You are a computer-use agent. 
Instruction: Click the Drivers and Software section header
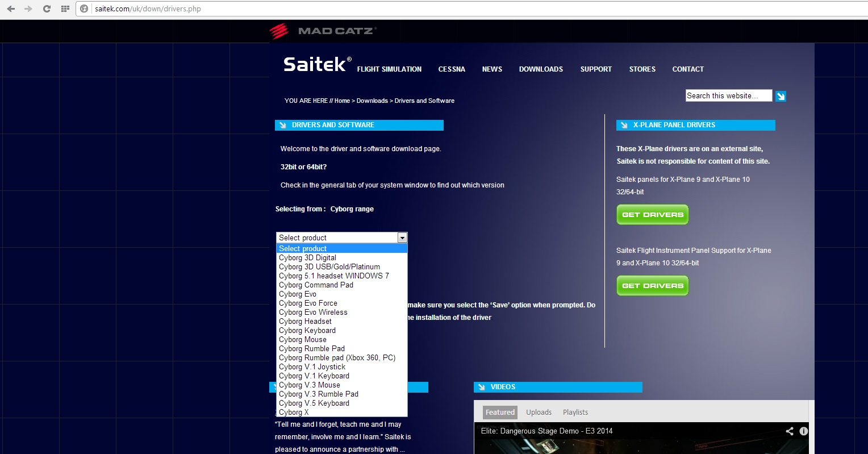359,125
